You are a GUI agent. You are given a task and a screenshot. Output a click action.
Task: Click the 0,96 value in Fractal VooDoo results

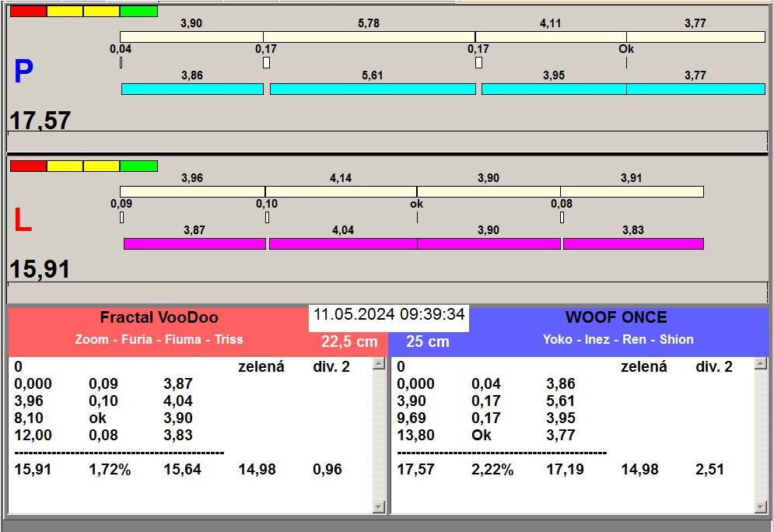click(327, 469)
